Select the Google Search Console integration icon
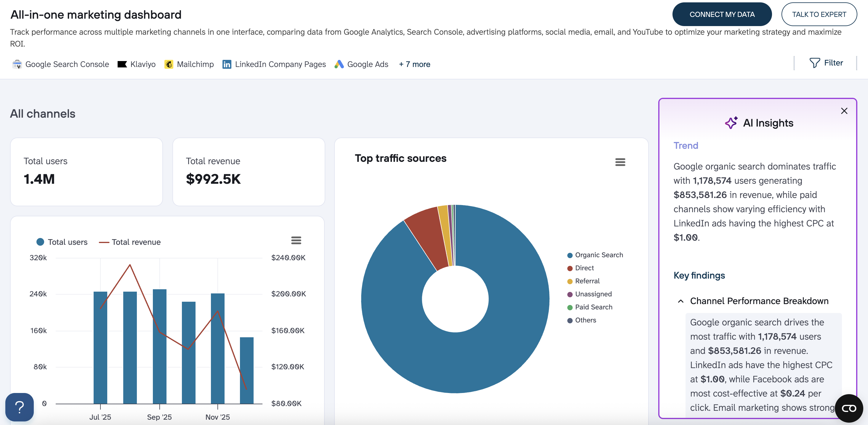The height and width of the screenshot is (425, 868). [x=17, y=64]
